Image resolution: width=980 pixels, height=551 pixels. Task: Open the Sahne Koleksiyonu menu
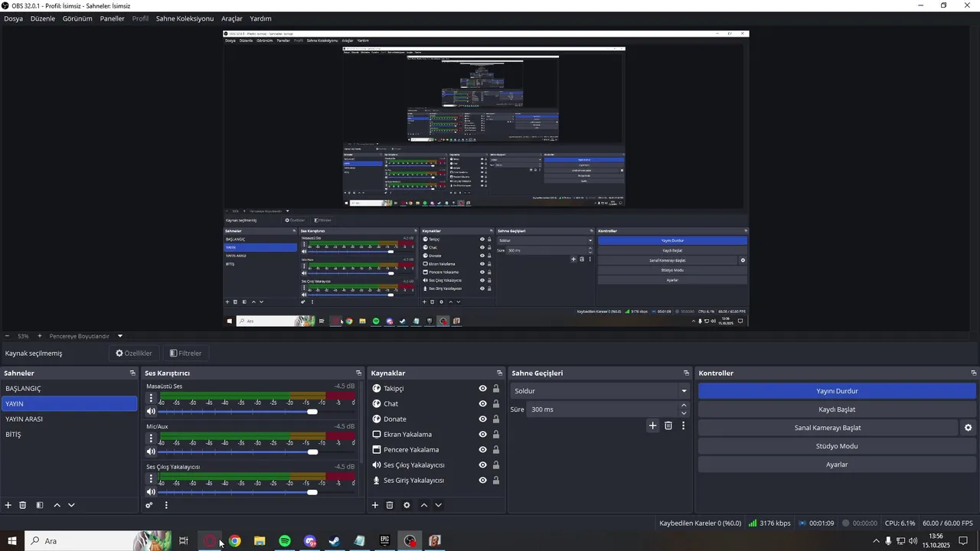pyautogui.click(x=185, y=18)
